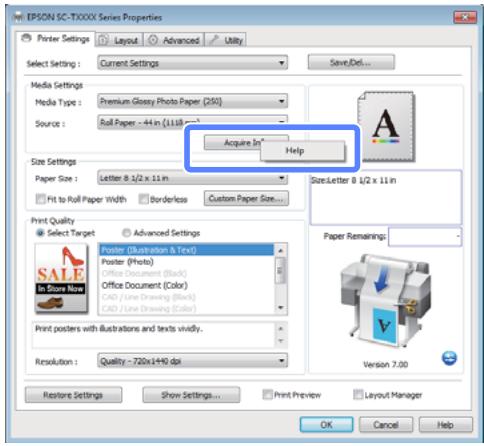Click the printer icon in title bar
The image size is (484, 446).
[x=19, y=17]
